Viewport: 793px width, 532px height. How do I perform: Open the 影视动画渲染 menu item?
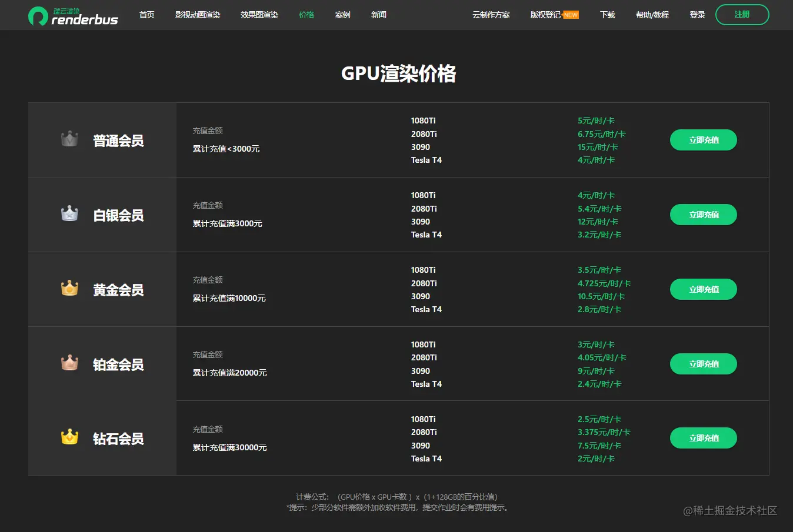tap(196, 15)
